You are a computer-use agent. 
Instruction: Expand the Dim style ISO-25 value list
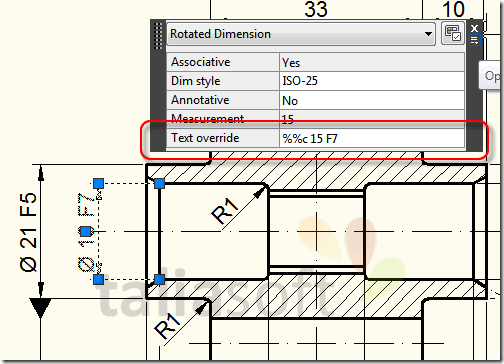tap(372, 81)
